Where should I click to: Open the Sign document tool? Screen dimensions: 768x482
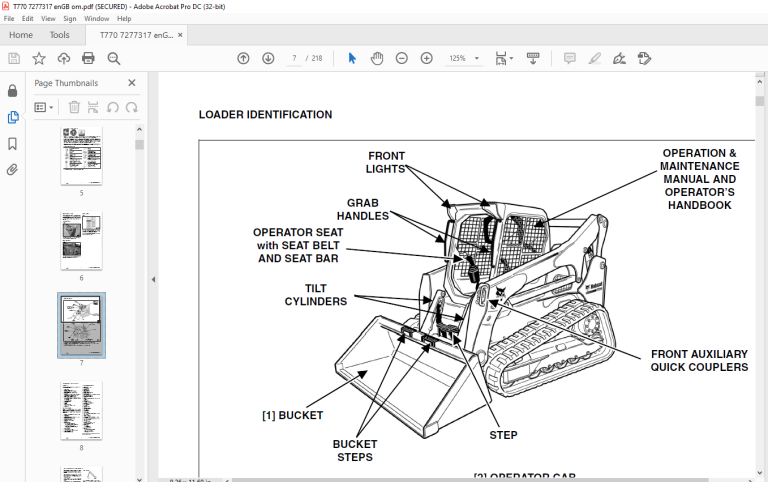point(619,59)
